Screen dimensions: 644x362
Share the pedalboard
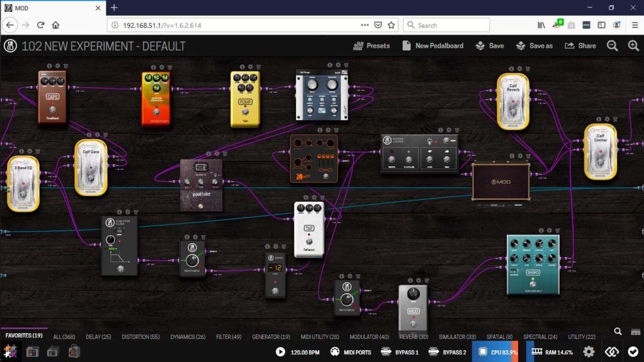coord(580,46)
